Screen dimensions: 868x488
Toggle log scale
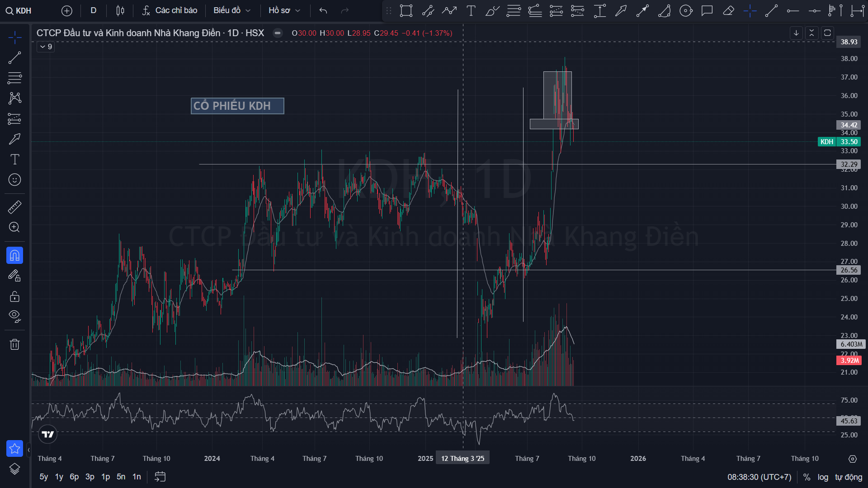(823, 477)
